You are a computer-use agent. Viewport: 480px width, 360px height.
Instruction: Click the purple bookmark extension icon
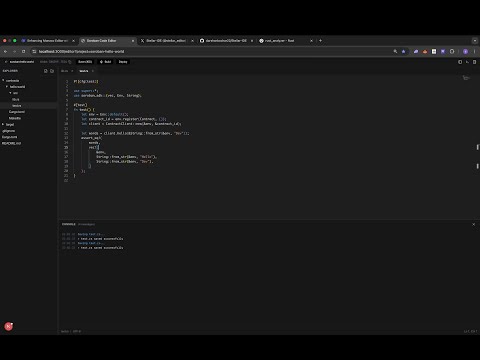click(x=443, y=51)
